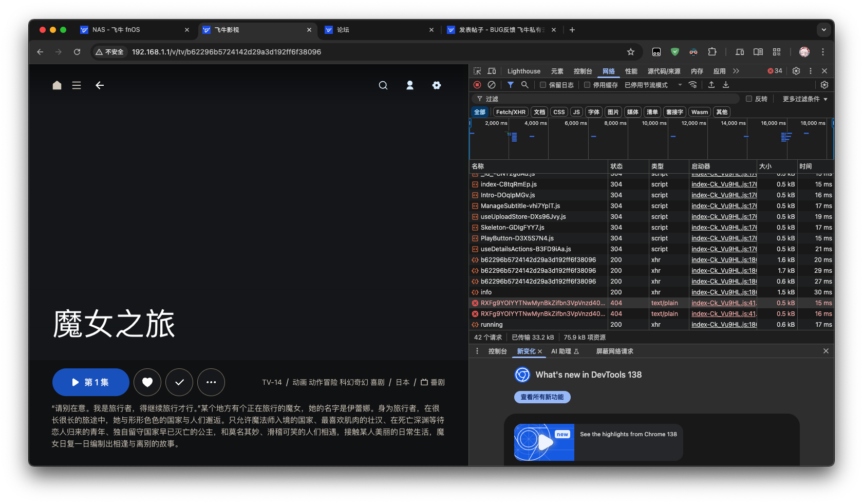
Task: Add 魔女之旅 to favorites with heart icon
Action: click(x=147, y=382)
